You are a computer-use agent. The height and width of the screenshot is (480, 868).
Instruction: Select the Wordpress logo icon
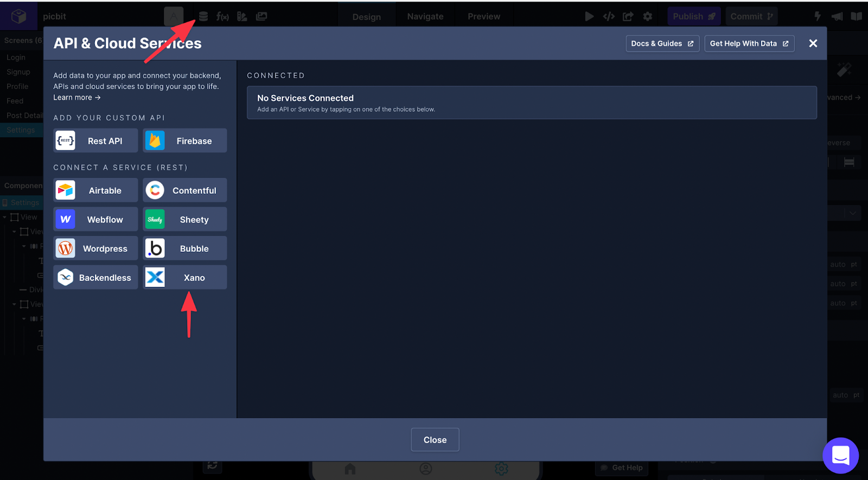[x=66, y=248]
